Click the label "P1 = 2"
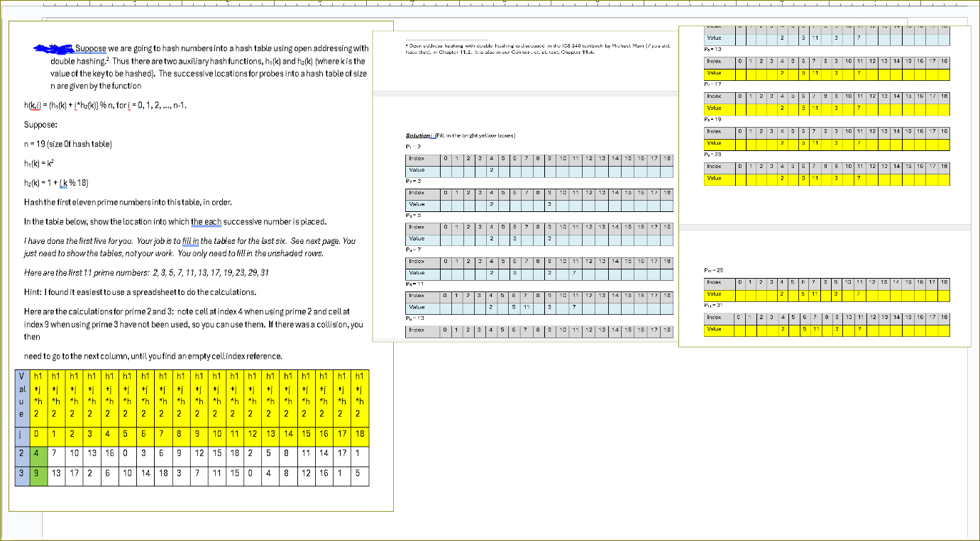The height and width of the screenshot is (541, 980). 412,147
